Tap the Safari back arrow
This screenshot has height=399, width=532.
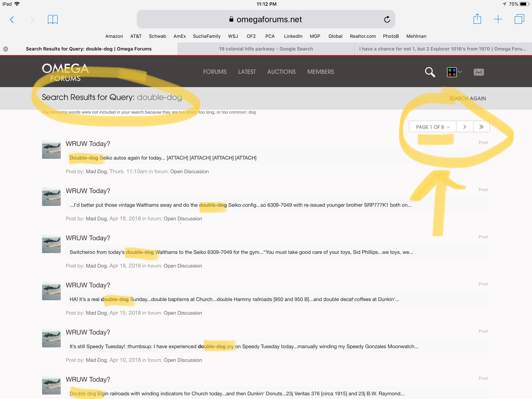click(x=12, y=19)
